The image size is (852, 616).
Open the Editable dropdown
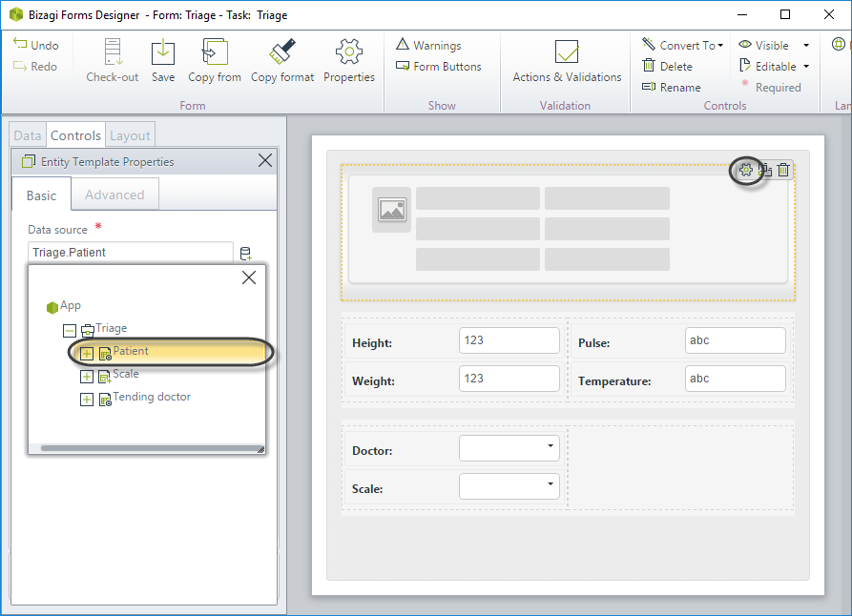point(806,66)
